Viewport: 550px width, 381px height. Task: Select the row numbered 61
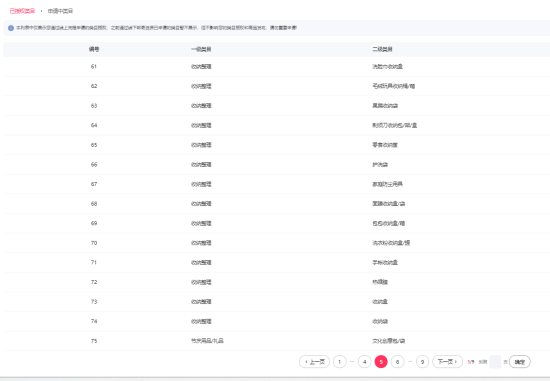(276, 67)
